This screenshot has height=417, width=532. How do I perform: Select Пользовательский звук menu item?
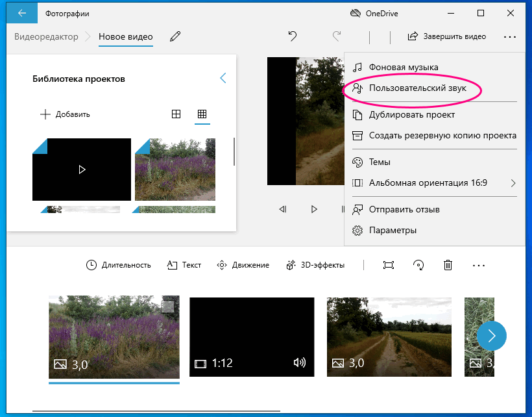417,88
